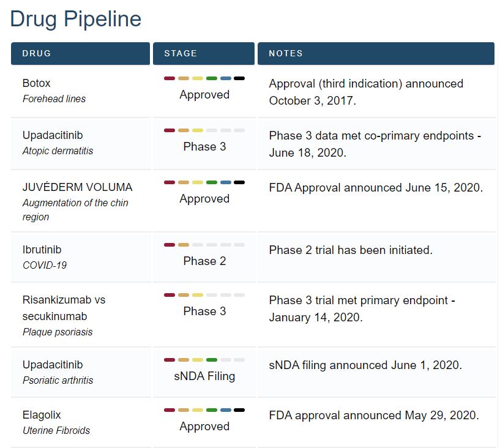Click the Drug Pipeline heading
This screenshot has height=448, width=500.
pyautogui.click(x=76, y=19)
